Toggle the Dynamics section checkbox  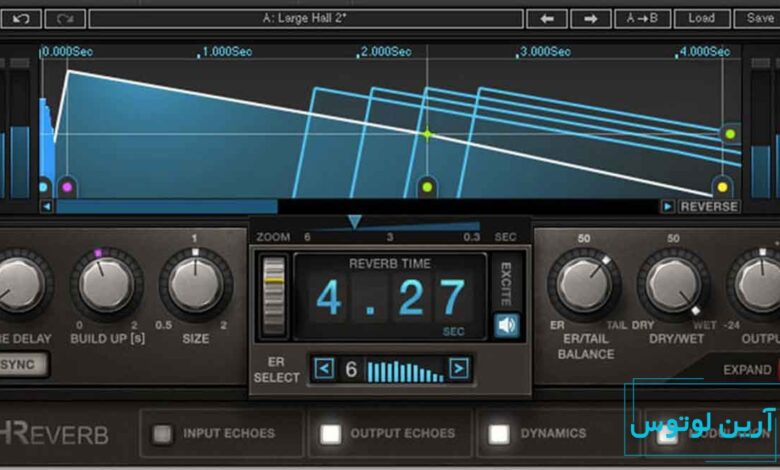(x=498, y=434)
